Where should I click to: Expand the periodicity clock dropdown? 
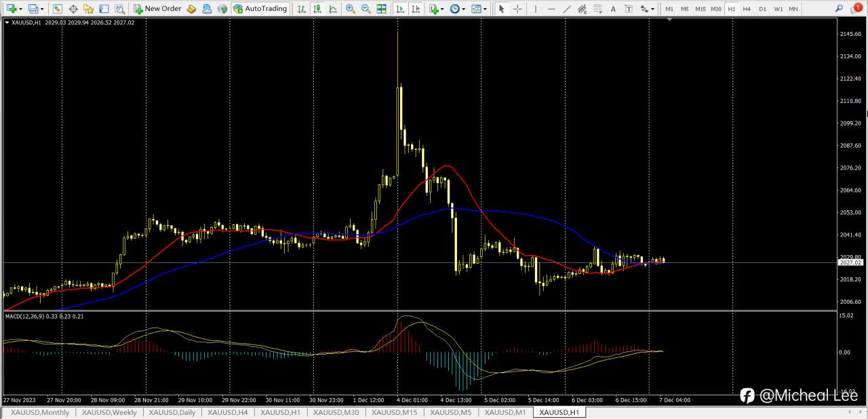click(462, 9)
